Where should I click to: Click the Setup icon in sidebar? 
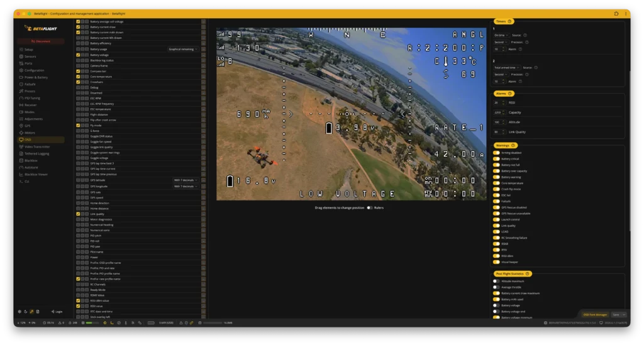21,49
